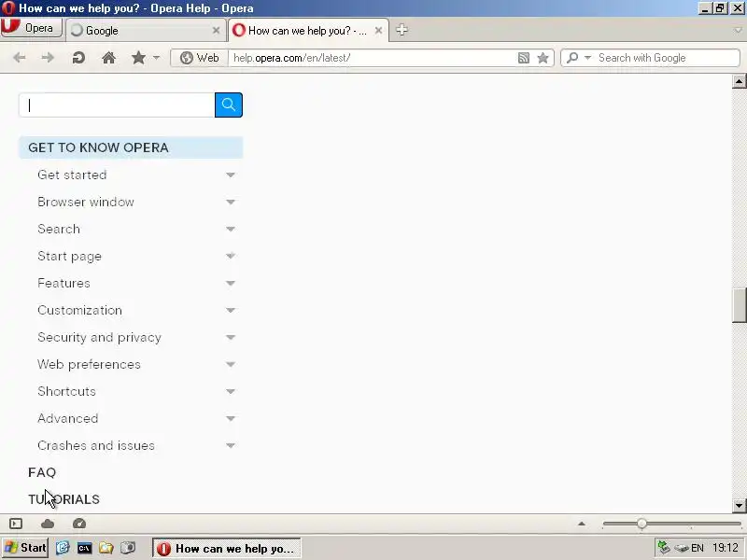This screenshot has height=560, width=747.
Task: Close the Google tab
Action: point(216,31)
